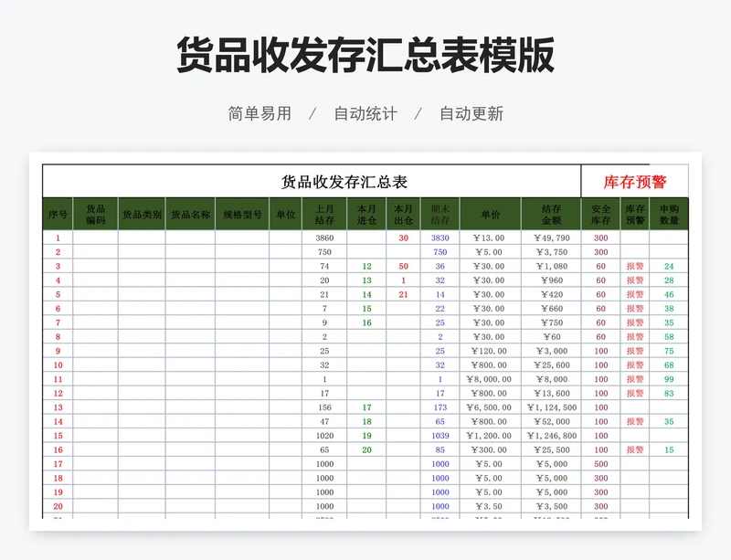Click the red 50 cell in 本月出仓
This screenshot has height=560, width=731.
(403, 266)
